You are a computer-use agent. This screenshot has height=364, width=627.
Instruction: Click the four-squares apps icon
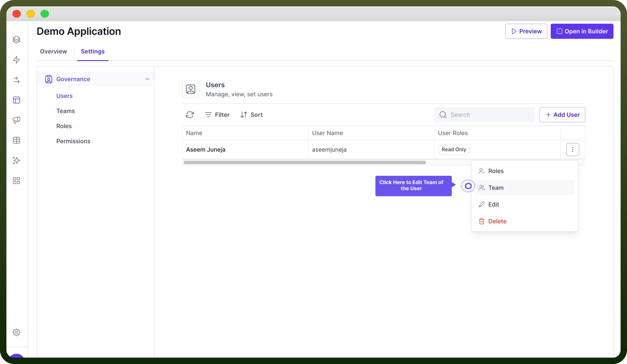coord(16,181)
